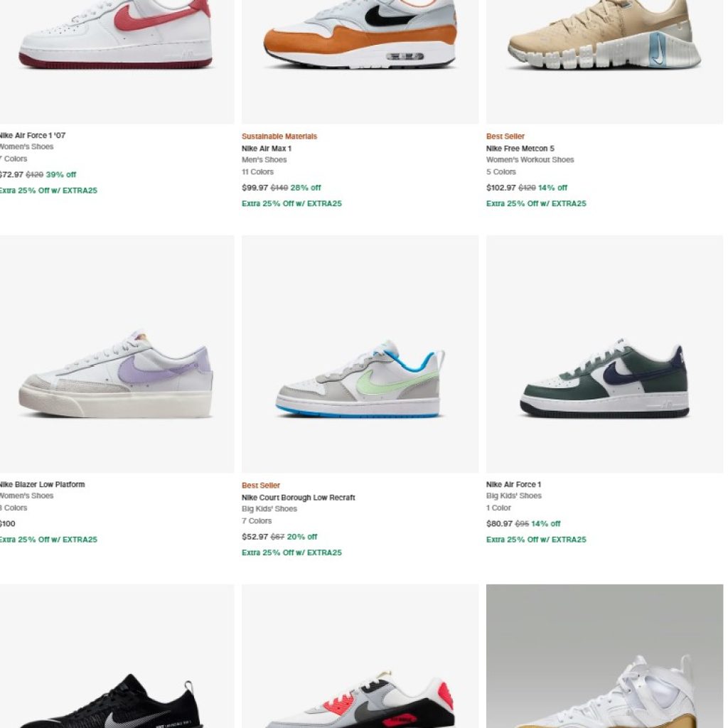
Task: Open the Nike Blazer Low Platform shoe image
Action: click(116, 354)
